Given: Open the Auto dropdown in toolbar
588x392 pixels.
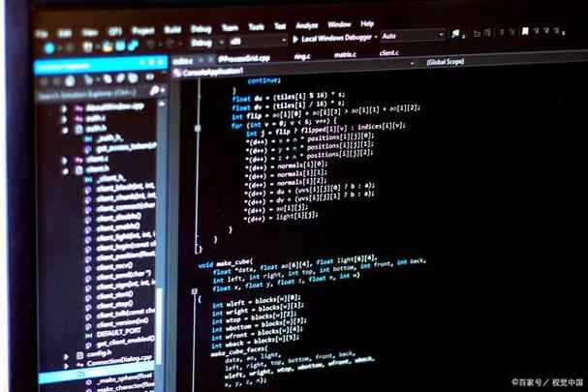Looking at the screenshot, I should [x=413, y=36].
